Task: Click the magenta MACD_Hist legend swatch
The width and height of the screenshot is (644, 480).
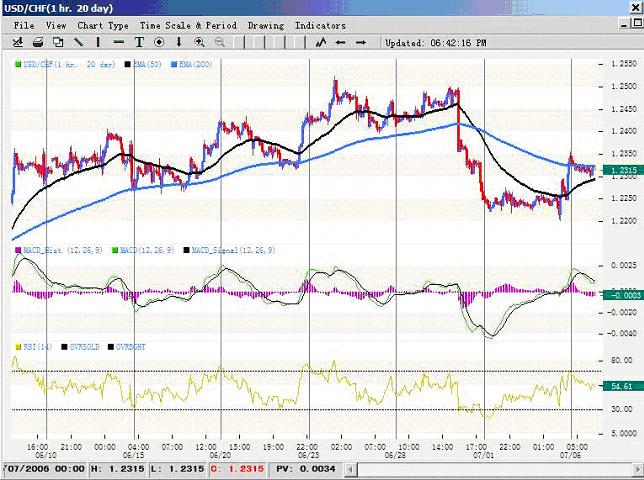Action: (18, 250)
